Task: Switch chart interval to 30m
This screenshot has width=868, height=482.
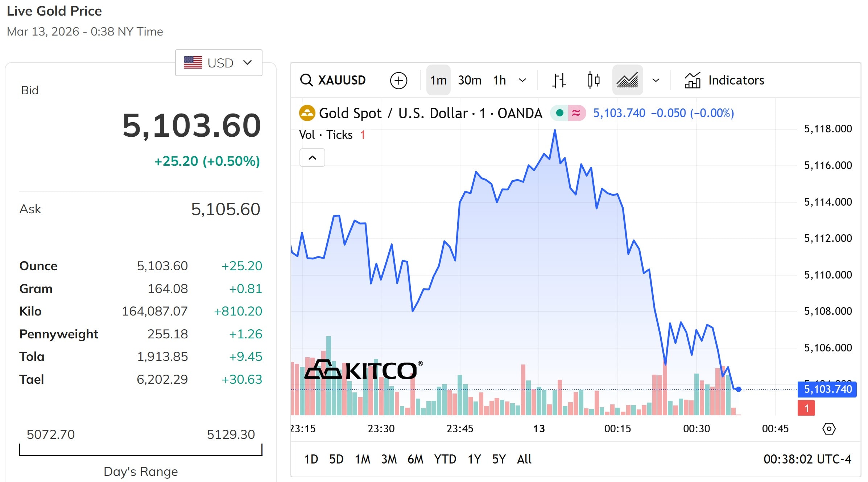Action: 470,80
